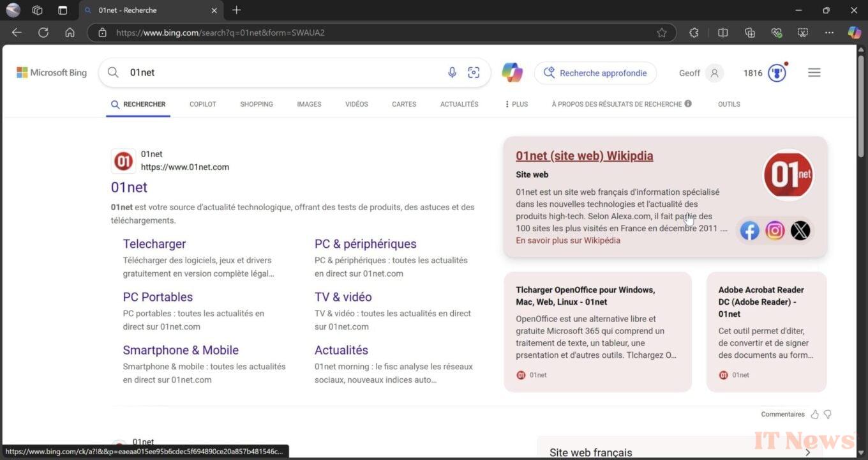
Task: Open the Telecharger sitelink
Action: pos(154,244)
